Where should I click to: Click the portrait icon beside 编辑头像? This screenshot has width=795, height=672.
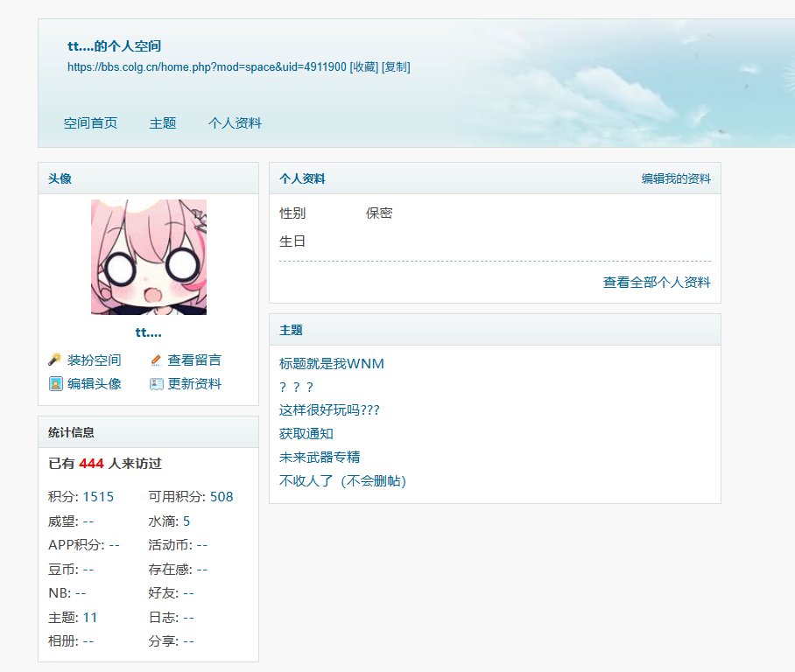tap(55, 383)
